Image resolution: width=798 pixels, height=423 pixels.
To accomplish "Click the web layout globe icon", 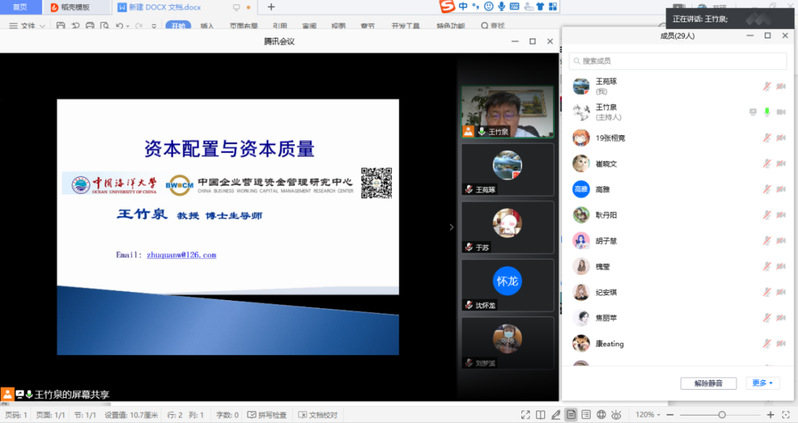I will pos(601,414).
